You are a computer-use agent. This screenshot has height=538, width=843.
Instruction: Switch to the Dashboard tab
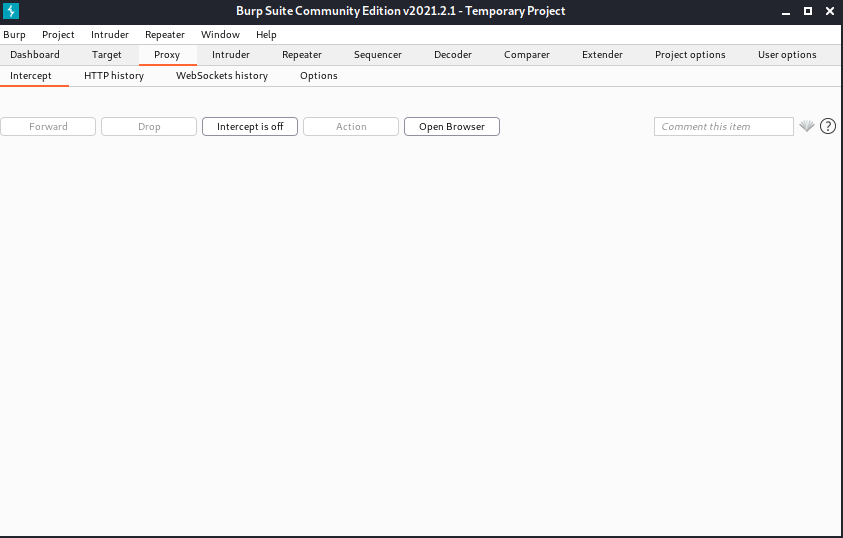[35, 55]
